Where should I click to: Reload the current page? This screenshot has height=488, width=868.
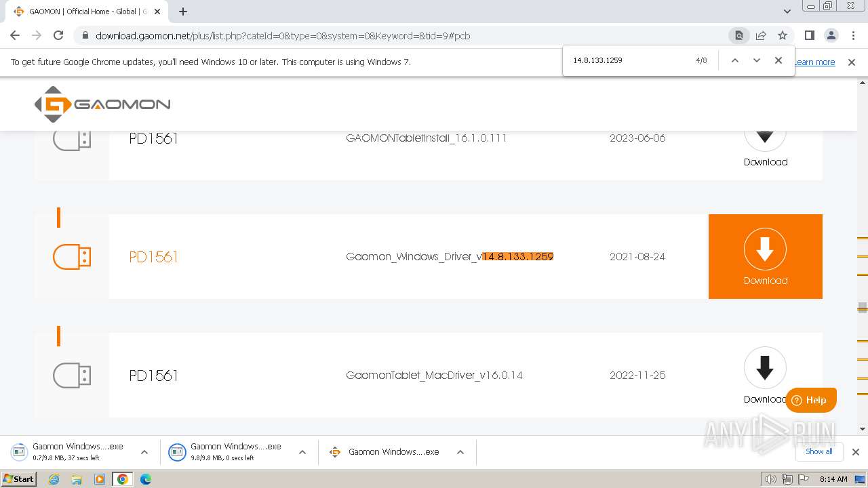point(58,35)
